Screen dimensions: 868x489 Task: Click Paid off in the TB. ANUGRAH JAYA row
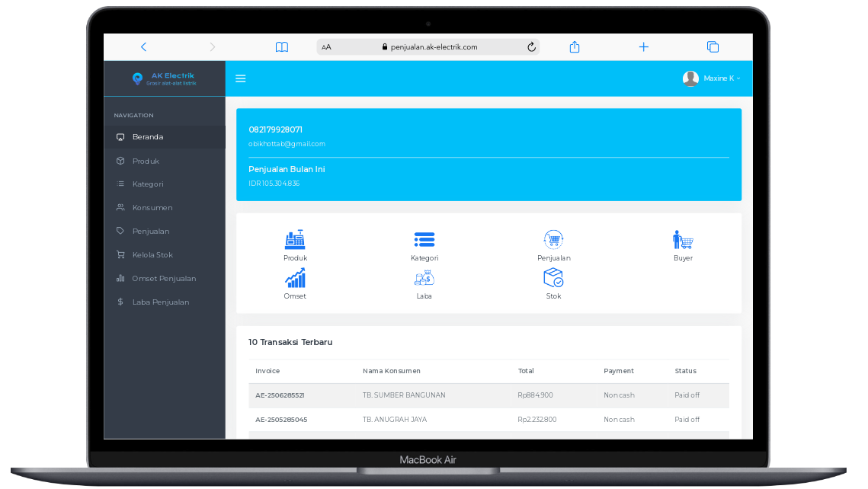pyautogui.click(x=687, y=420)
